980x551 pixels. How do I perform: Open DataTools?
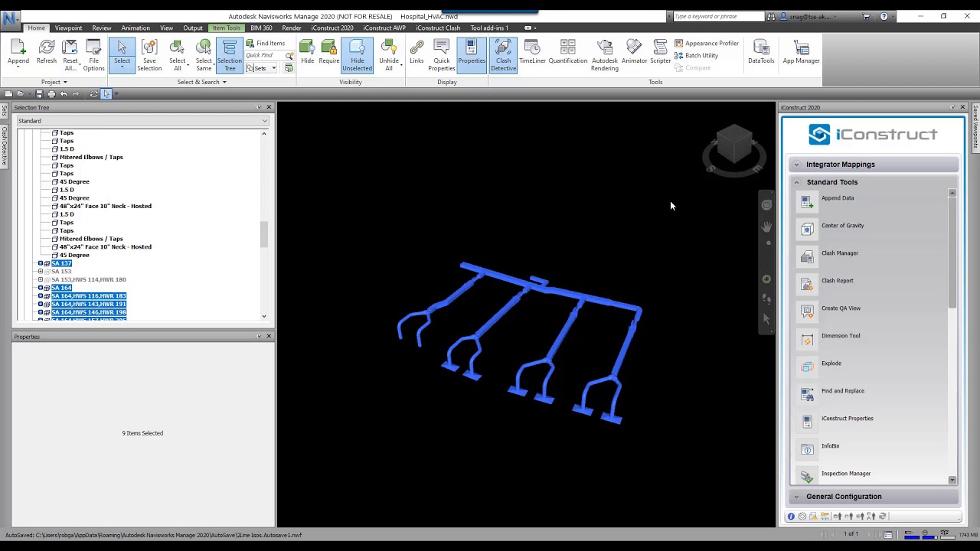pos(761,51)
